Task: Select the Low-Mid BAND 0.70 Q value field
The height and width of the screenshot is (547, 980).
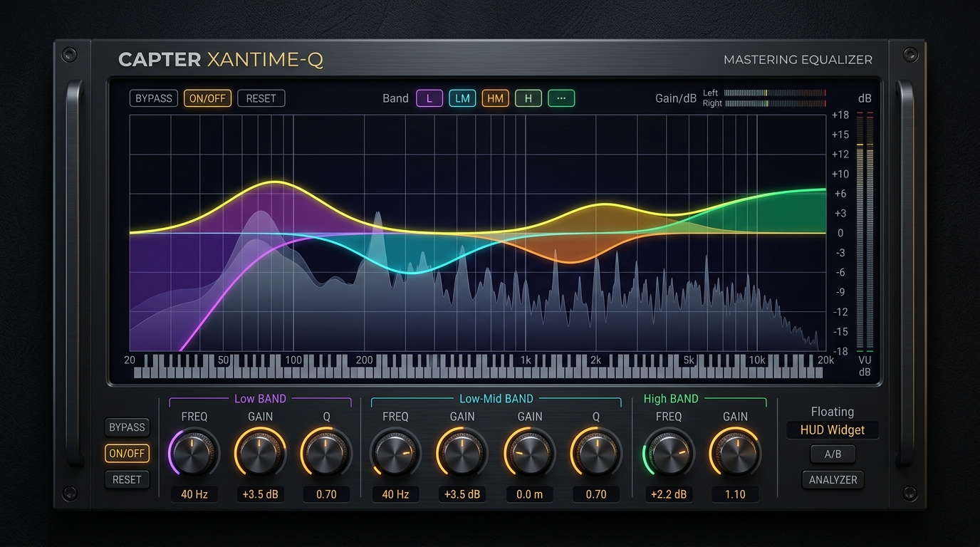Action: (x=596, y=494)
